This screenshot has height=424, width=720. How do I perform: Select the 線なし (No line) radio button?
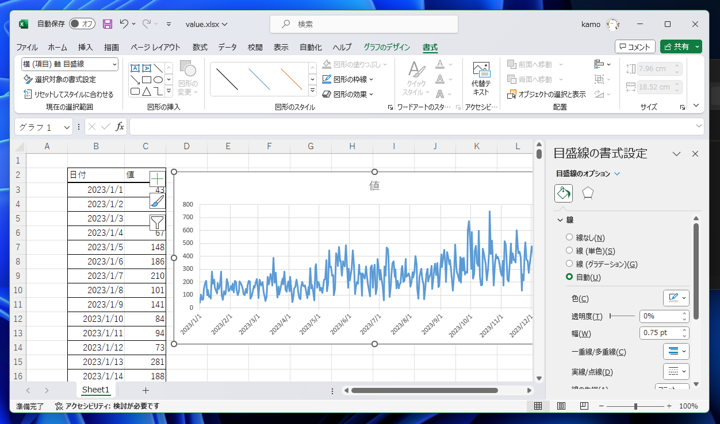570,237
